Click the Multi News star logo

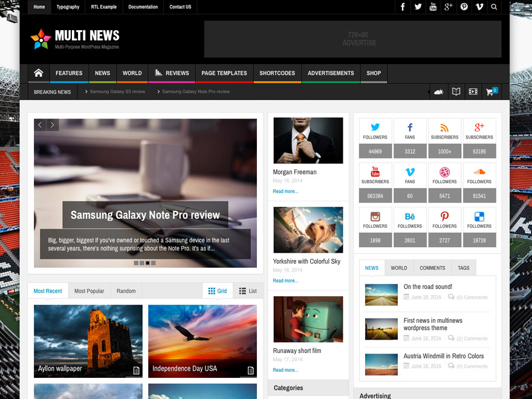tap(41, 39)
